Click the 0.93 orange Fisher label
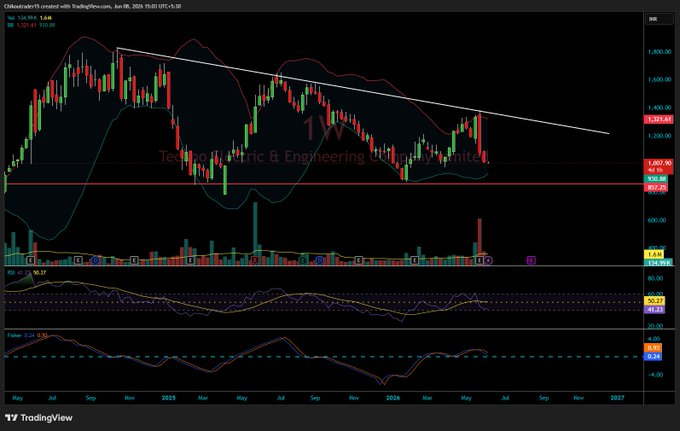Image resolution: width=680 pixels, height=431 pixels. 653,348
